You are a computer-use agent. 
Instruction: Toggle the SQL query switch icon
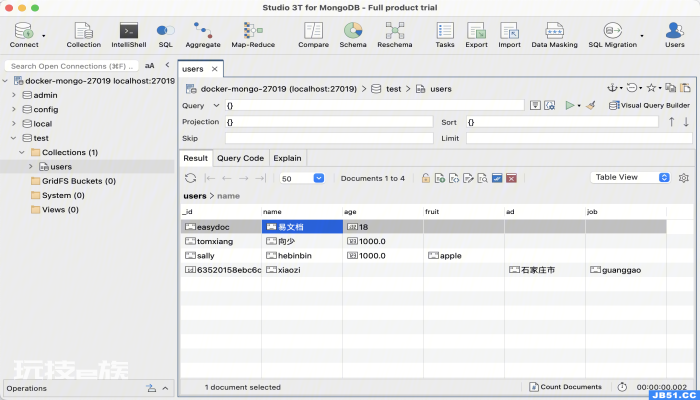coord(165,35)
